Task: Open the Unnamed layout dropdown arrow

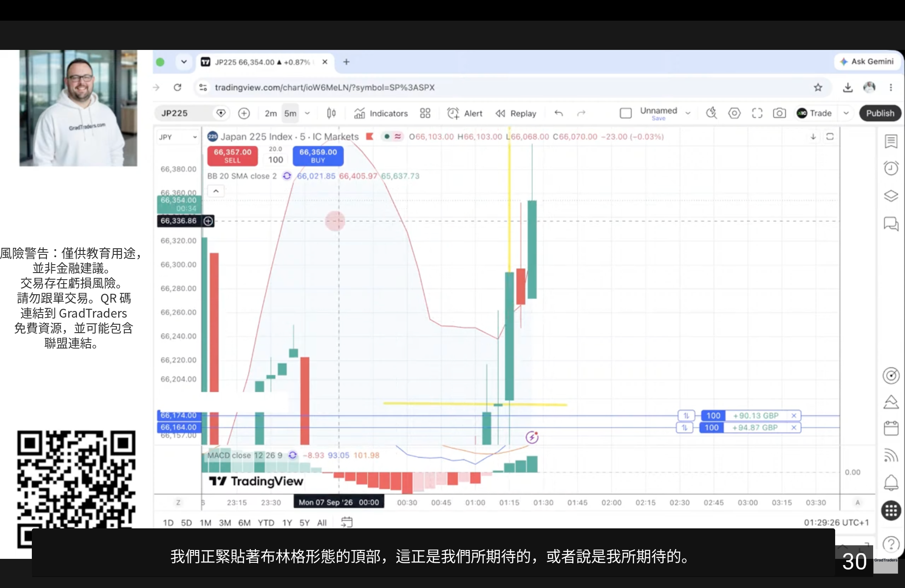Action: coord(688,114)
